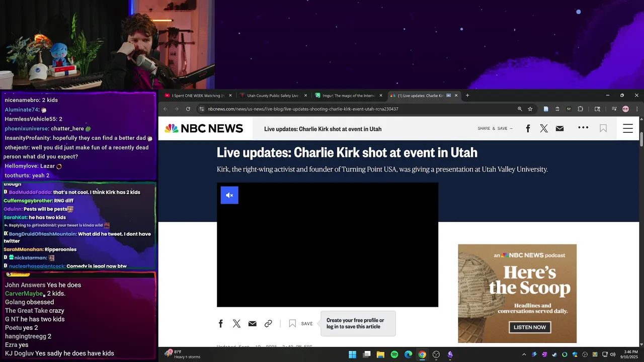644x362 pixels.
Task: Open the Chrome Extensions puzzle icon
Action: pyautogui.click(x=580, y=109)
